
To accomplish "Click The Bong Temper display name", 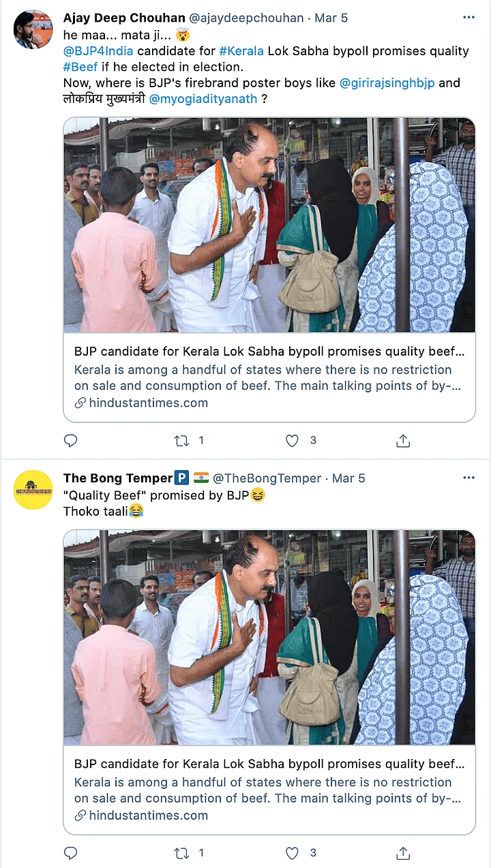I will [117, 478].
